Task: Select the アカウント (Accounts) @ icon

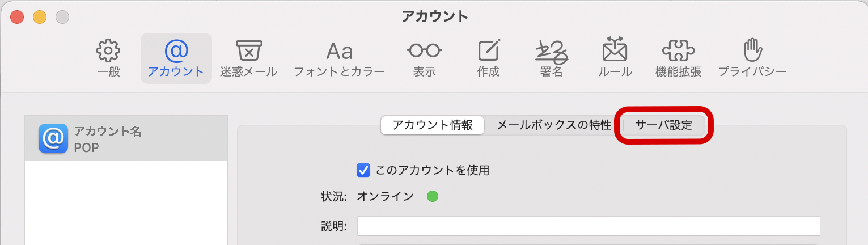Action: 176,52
